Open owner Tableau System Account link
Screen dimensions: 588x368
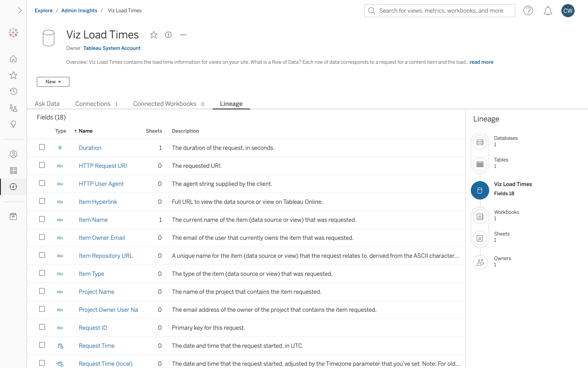tap(112, 48)
